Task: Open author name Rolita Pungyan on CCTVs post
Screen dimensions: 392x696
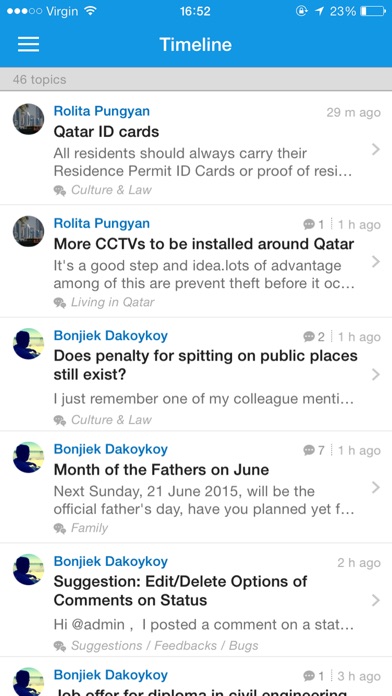Action: click(x=102, y=223)
